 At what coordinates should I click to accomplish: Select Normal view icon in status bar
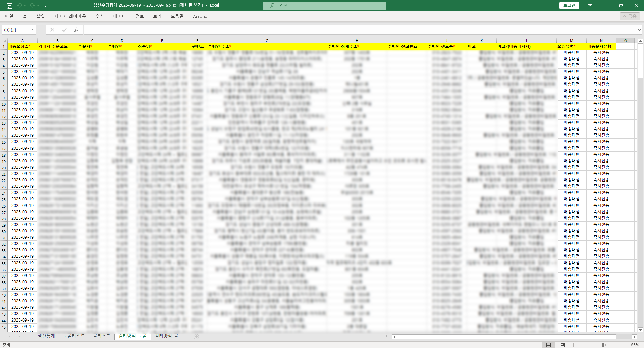click(x=548, y=345)
